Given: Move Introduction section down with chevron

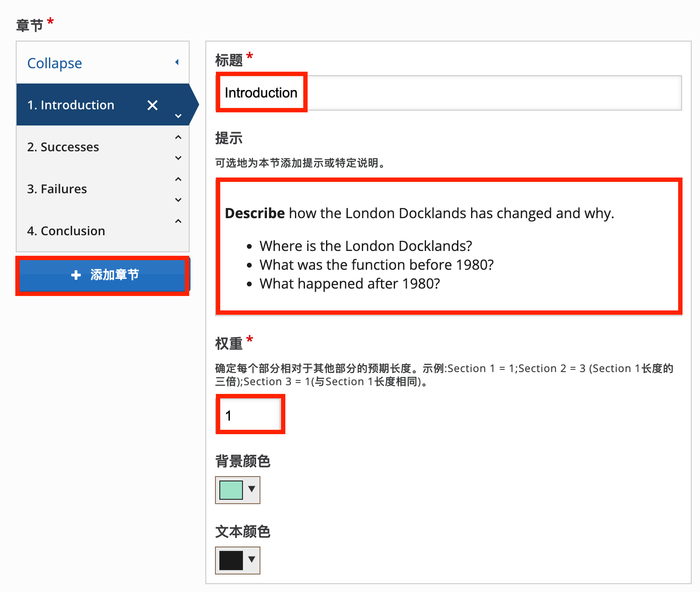Looking at the screenshot, I should (x=178, y=116).
